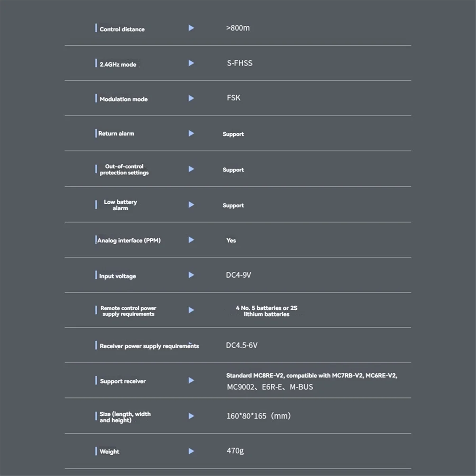Click the arrow beside Size label
This screenshot has height=476, width=476.
(191, 416)
